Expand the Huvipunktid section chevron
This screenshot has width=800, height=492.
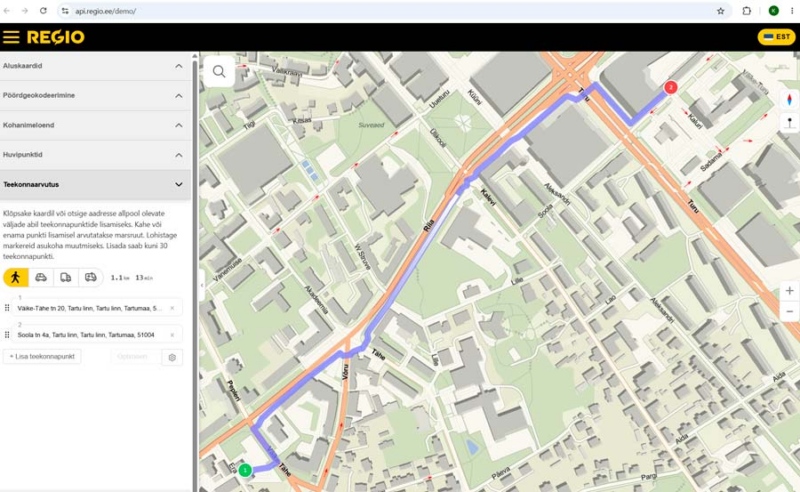[179, 155]
